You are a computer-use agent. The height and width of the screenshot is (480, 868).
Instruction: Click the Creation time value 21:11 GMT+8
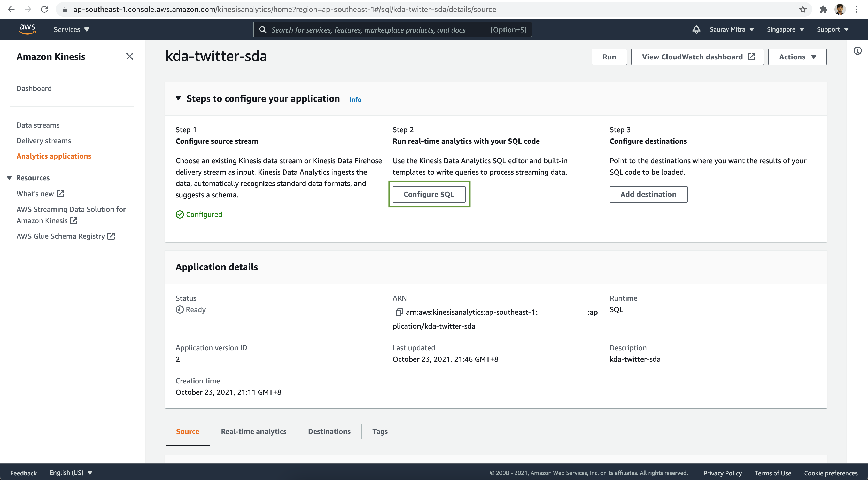[228, 392]
